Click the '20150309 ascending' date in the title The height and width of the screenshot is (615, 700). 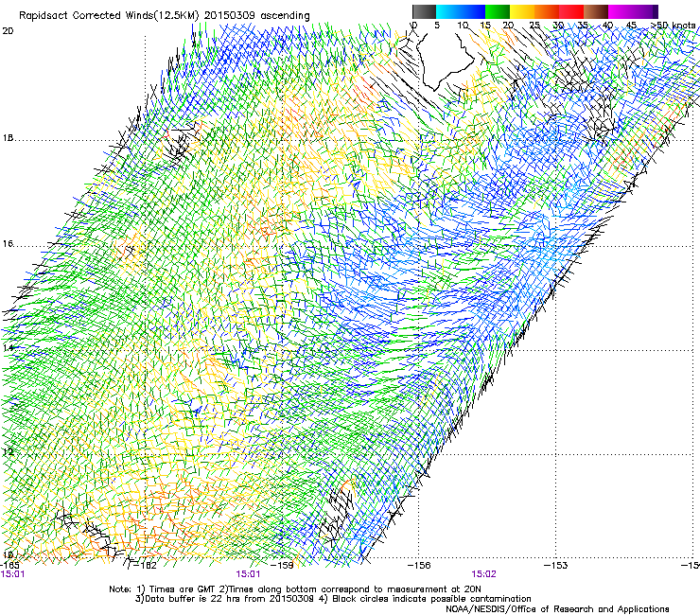(x=257, y=16)
